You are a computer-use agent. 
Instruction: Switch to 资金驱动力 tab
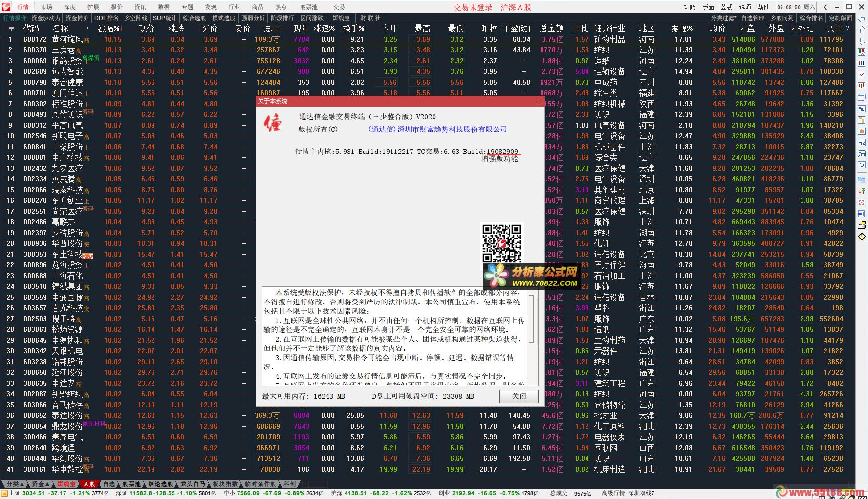46,18
